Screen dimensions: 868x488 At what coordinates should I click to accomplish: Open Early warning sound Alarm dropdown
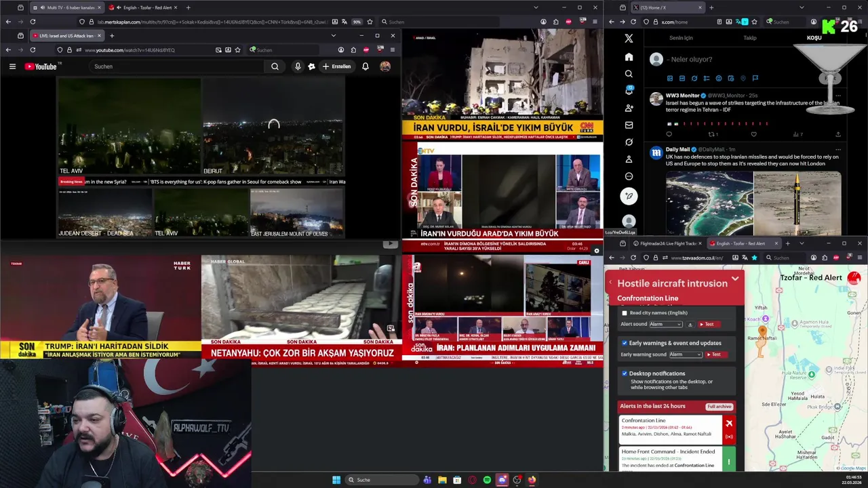[x=685, y=354]
